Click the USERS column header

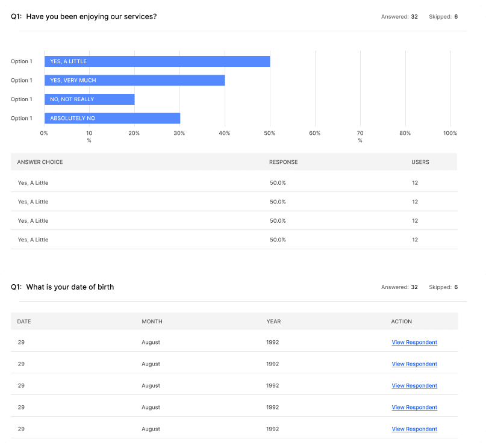coord(420,162)
